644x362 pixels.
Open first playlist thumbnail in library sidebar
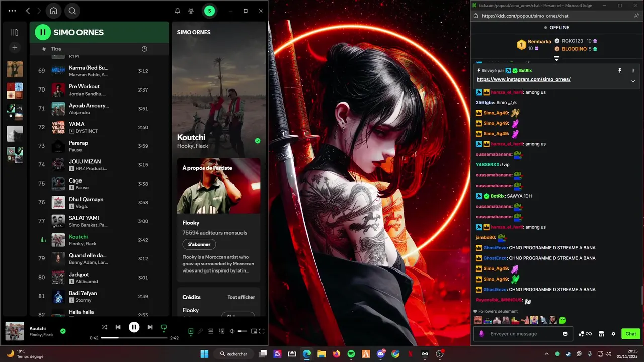point(15,69)
